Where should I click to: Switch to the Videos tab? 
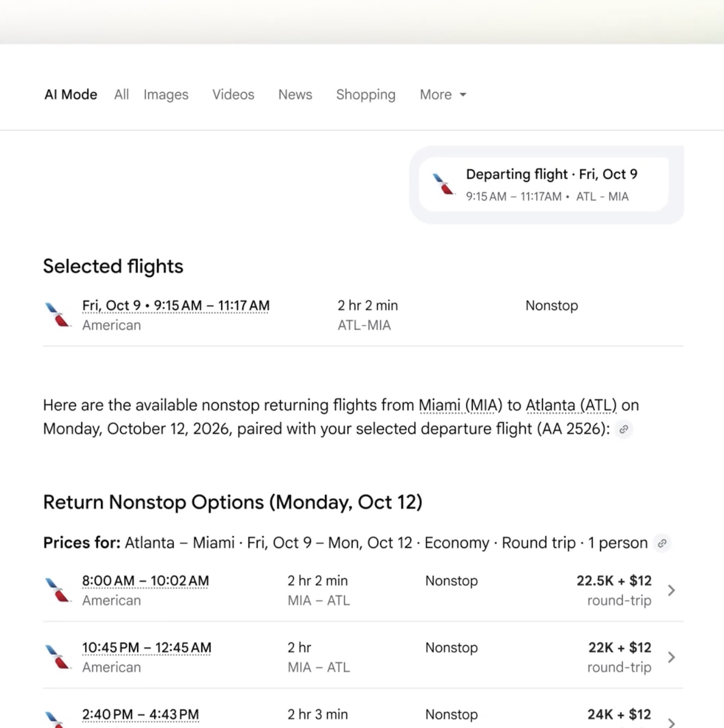pos(233,94)
